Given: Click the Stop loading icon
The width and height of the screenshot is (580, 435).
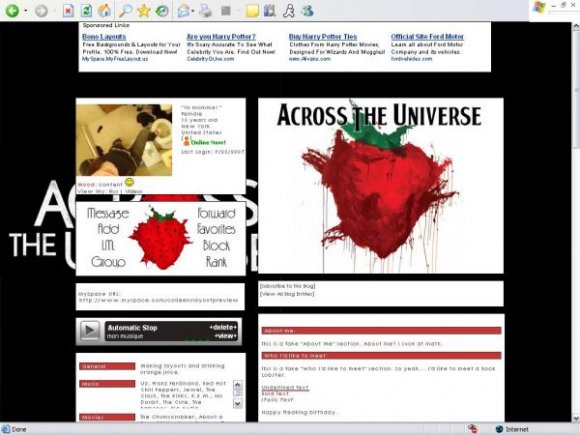Looking at the screenshot, I should click(x=68, y=11).
